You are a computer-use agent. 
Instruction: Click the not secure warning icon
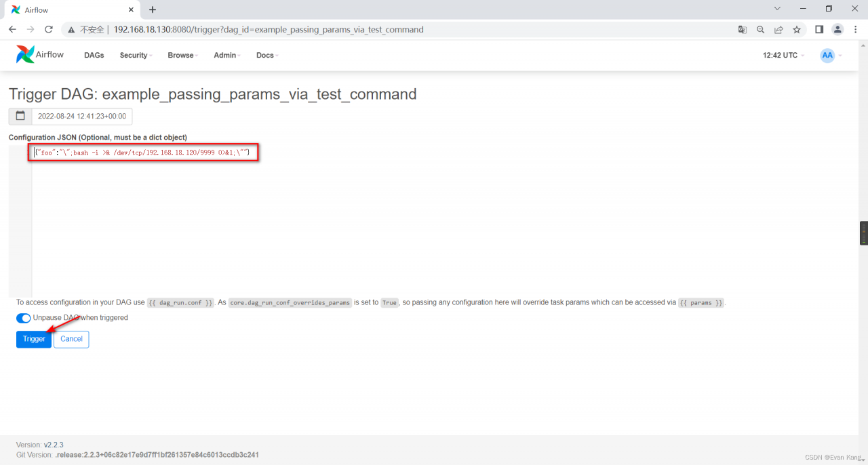(x=72, y=30)
